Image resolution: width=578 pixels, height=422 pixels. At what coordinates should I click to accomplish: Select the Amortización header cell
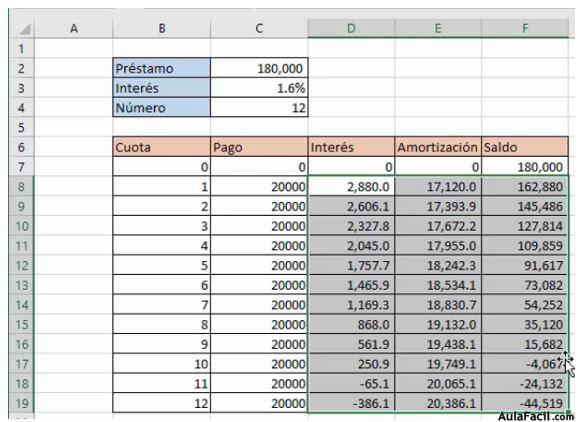(x=438, y=147)
